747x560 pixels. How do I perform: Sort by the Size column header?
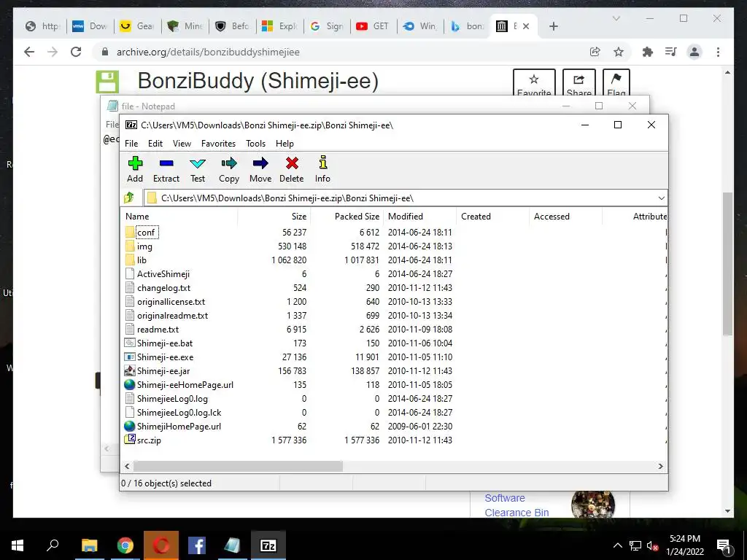(x=274, y=216)
